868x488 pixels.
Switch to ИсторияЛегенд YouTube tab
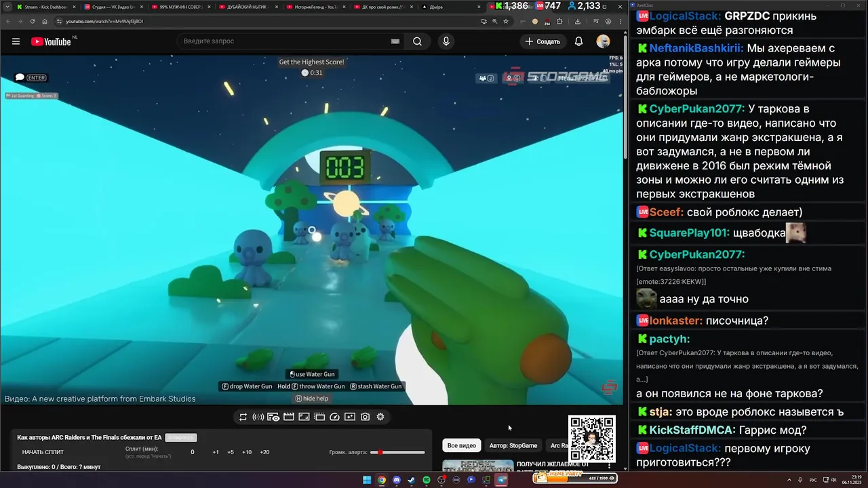pos(315,7)
